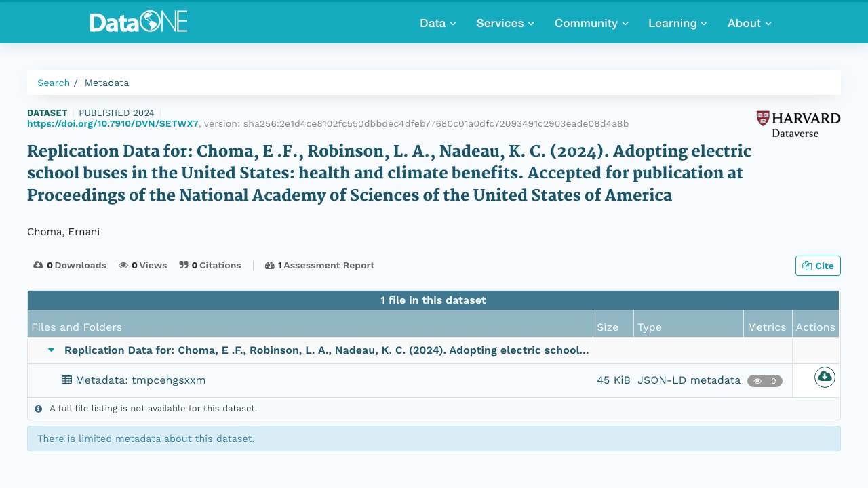This screenshot has width=868, height=488.
Task: Click the Views eye icon in metrics
Action: coord(123,266)
